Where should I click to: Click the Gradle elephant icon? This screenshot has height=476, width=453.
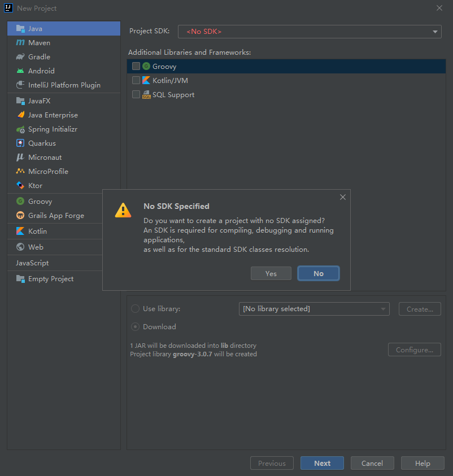[x=20, y=57]
